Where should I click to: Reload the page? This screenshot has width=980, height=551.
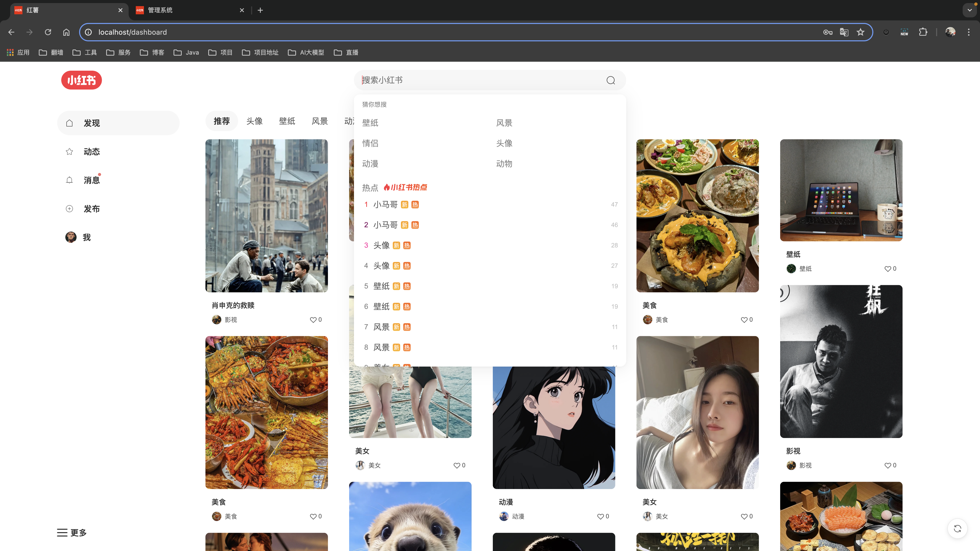(48, 32)
